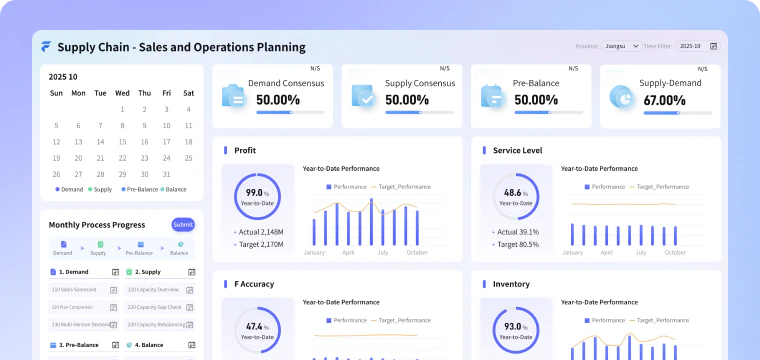Image resolution: width=760 pixels, height=360 pixels.
Task: Open 220 Capacity Gap Check item
Action: tap(160, 307)
